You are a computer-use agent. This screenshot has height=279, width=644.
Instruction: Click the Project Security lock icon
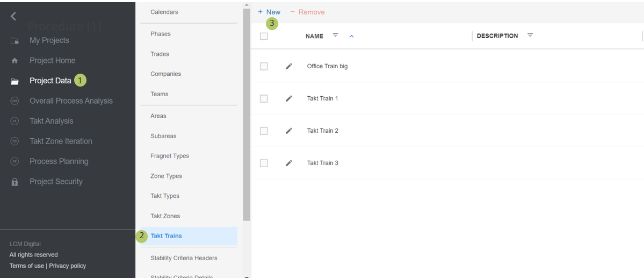pyautogui.click(x=15, y=182)
